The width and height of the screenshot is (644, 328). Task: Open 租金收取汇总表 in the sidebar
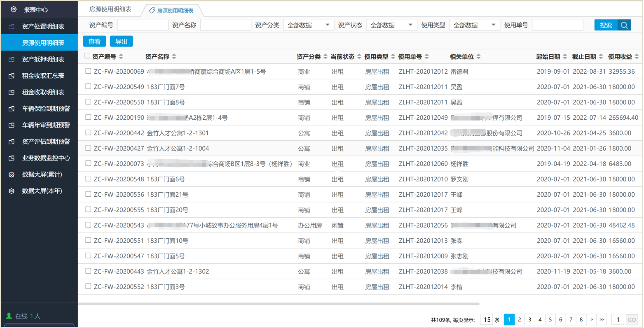43,76
